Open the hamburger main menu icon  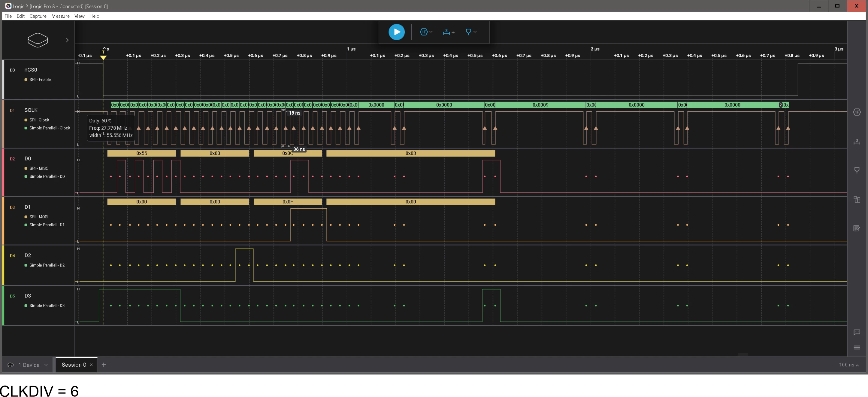[x=857, y=348]
